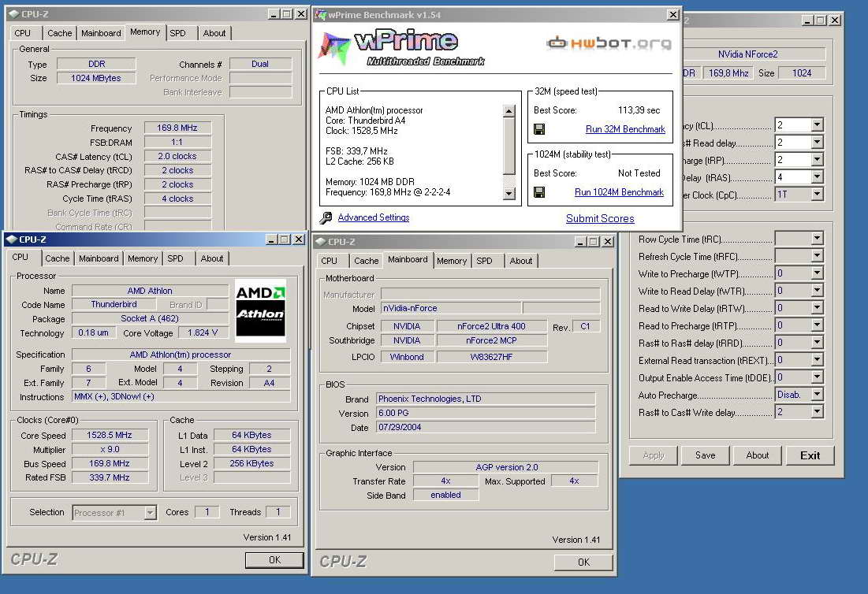Expand Processor #1 selection dropdown
This screenshot has height=594, width=868.
(x=150, y=513)
